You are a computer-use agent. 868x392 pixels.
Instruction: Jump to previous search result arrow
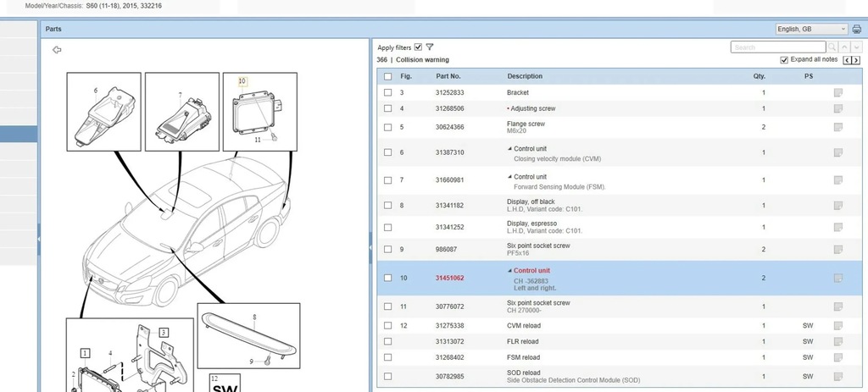coord(844,47)
